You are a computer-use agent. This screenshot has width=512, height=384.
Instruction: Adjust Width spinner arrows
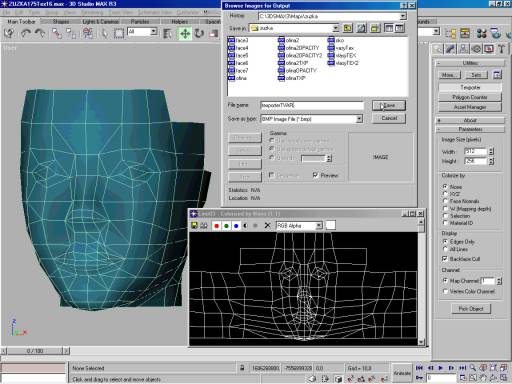(x=491, y=151)
